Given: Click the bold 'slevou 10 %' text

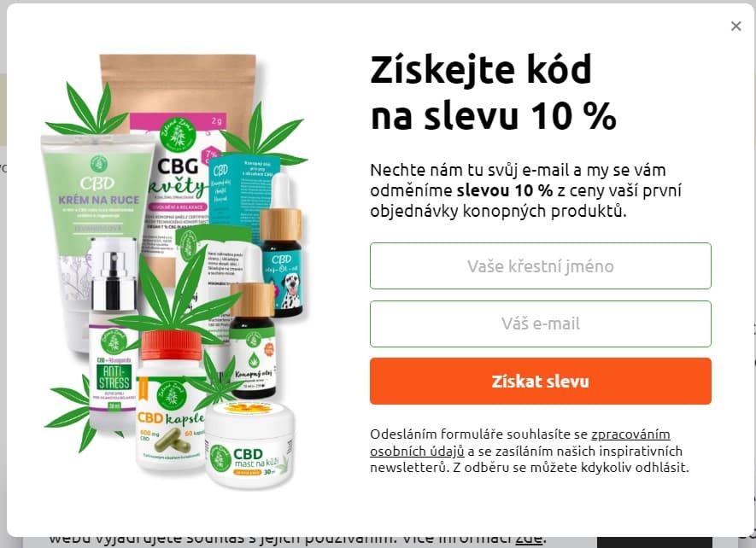Looking at the screenshot, I should [x=505, y=191].
